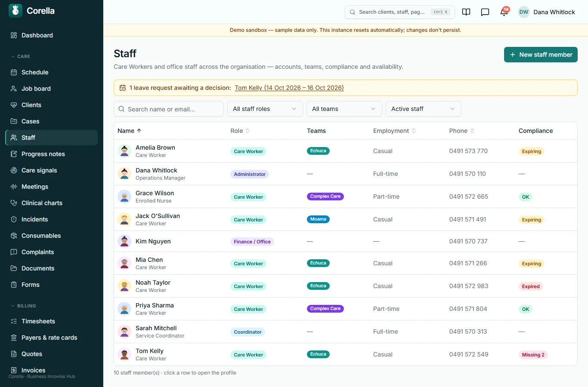
Task: Sort table by Role column
Action: [240, 131]
